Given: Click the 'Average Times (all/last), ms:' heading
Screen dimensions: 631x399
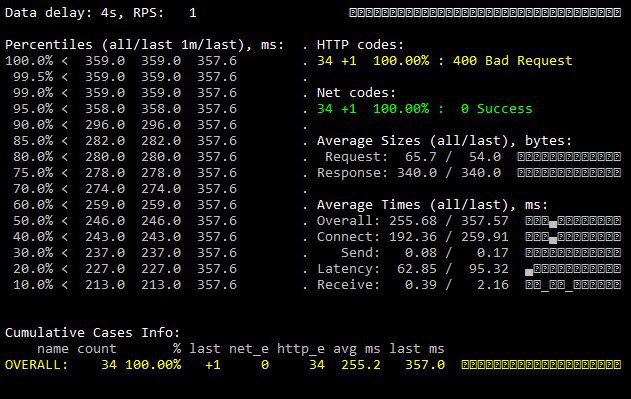Looking at the screenshot, I should click(x=432, y=205).
